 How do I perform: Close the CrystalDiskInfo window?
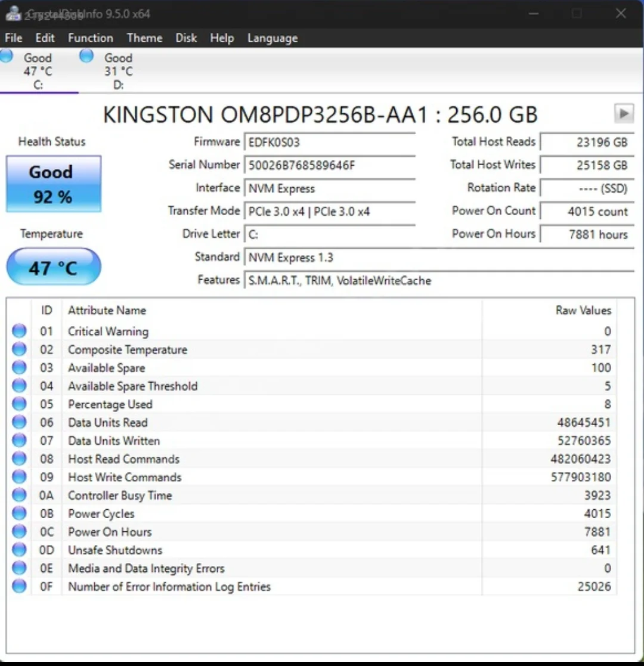coord(621,14)
